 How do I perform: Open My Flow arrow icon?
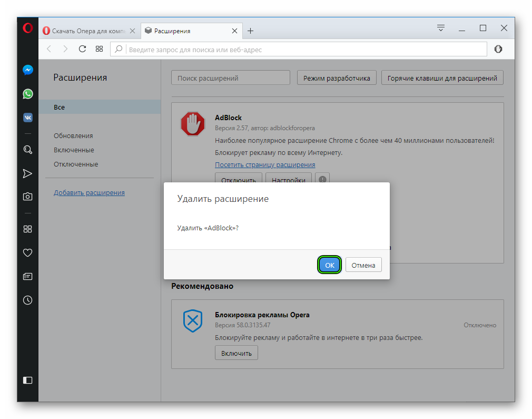[28, 173]
